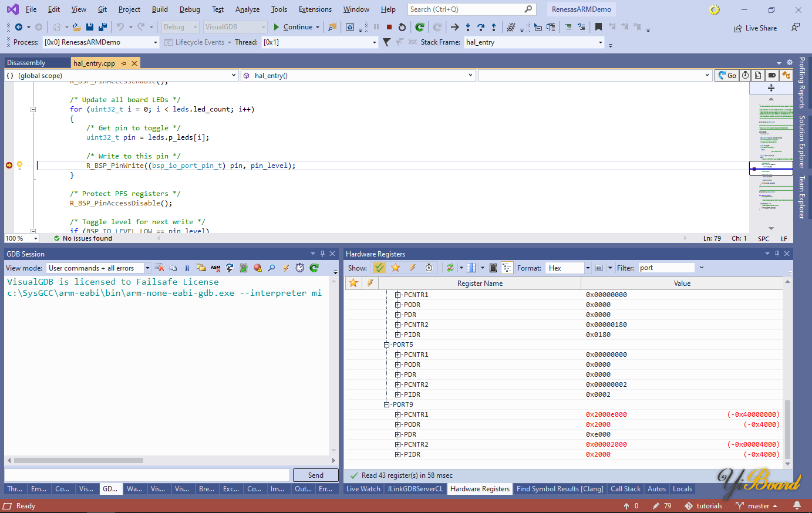Click the green refresh registers icon

pyautogui.click(x=450, y=268)
